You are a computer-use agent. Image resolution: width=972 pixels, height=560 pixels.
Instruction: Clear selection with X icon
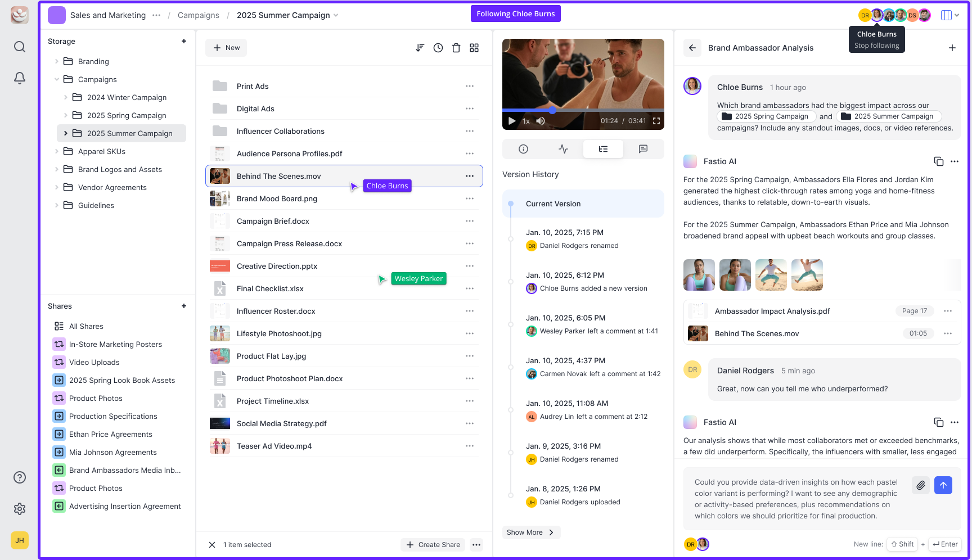tap(212, 545)
